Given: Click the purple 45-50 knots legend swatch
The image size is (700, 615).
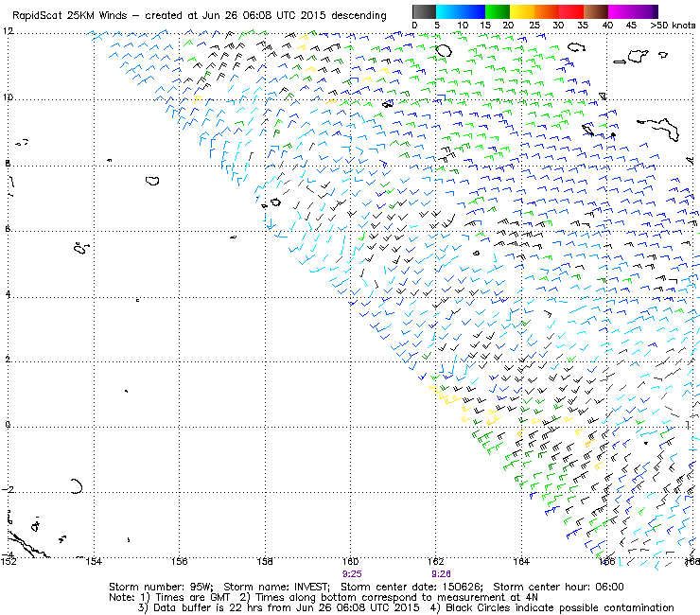Looking at the screenshot, I should [x=645, y=11].
